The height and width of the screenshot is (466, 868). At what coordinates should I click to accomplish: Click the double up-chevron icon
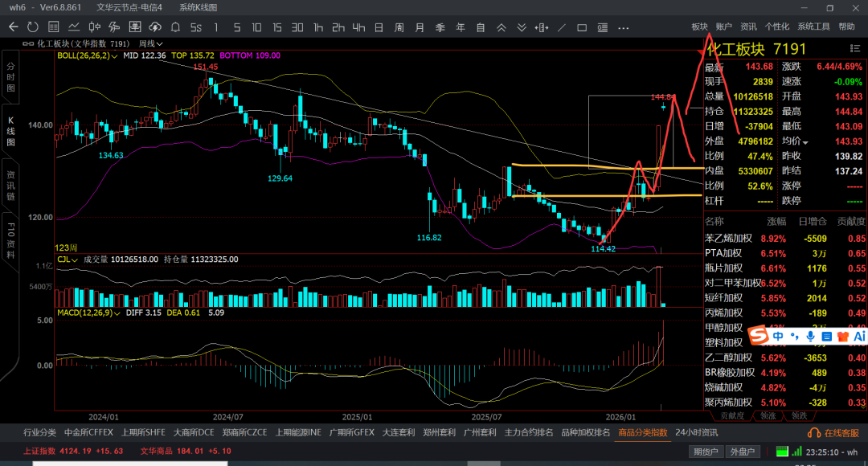501,27
